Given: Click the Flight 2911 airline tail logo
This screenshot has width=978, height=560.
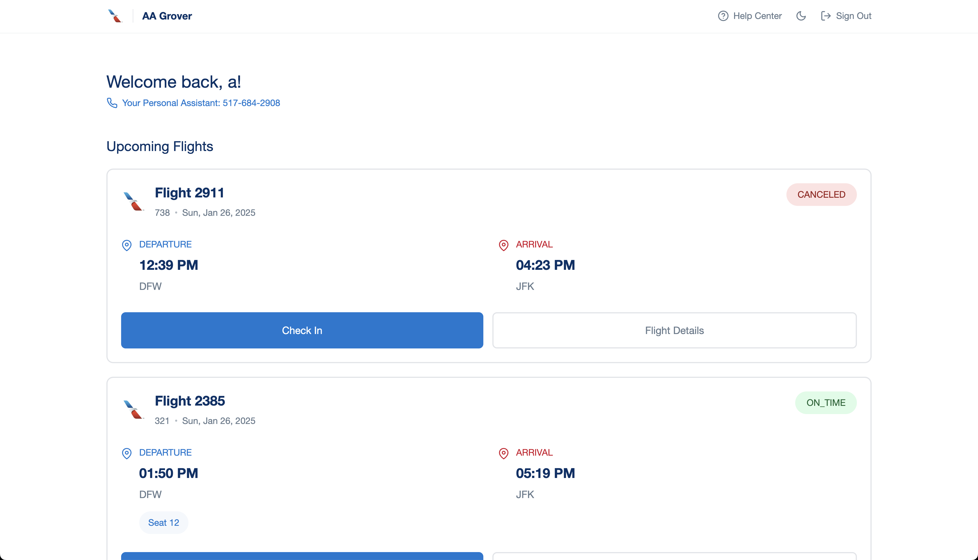Looking at the screenshot, I should (133, 202).
